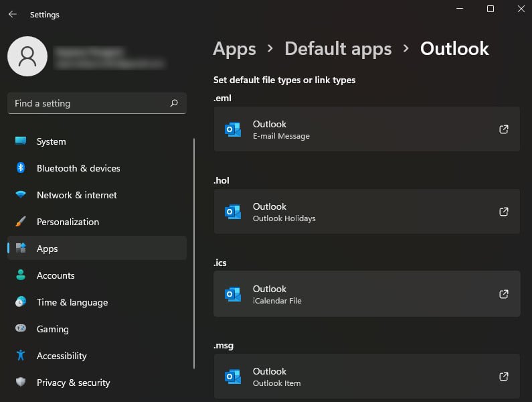532x402 pixels.
Task: Click the Find a setting search box
Action: (87, 103)
